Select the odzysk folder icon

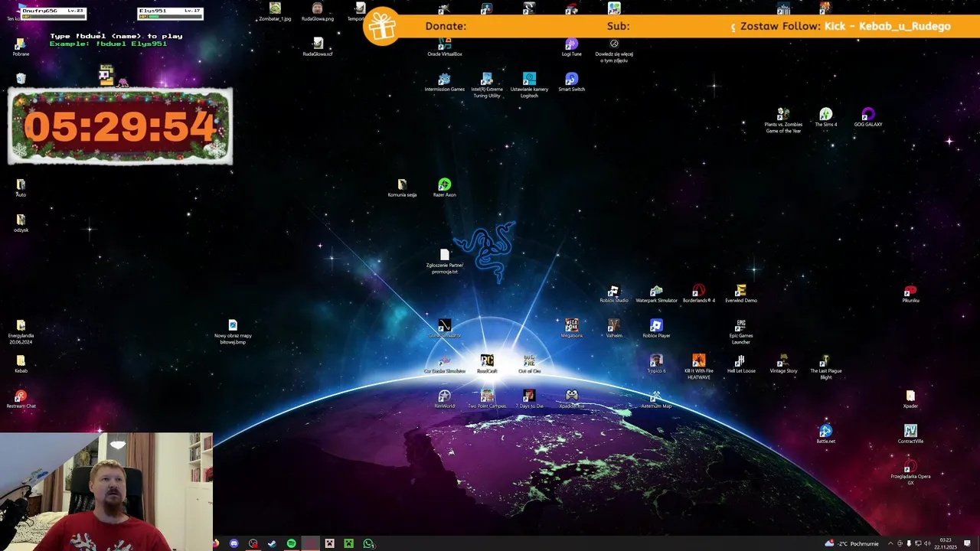tap(21, 223)
